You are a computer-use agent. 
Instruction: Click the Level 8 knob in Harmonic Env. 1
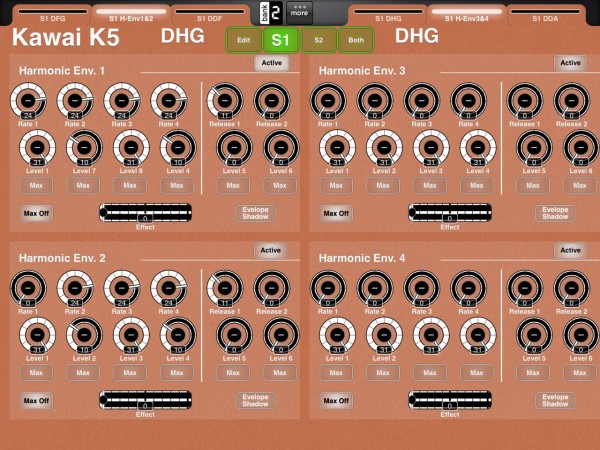131,148
